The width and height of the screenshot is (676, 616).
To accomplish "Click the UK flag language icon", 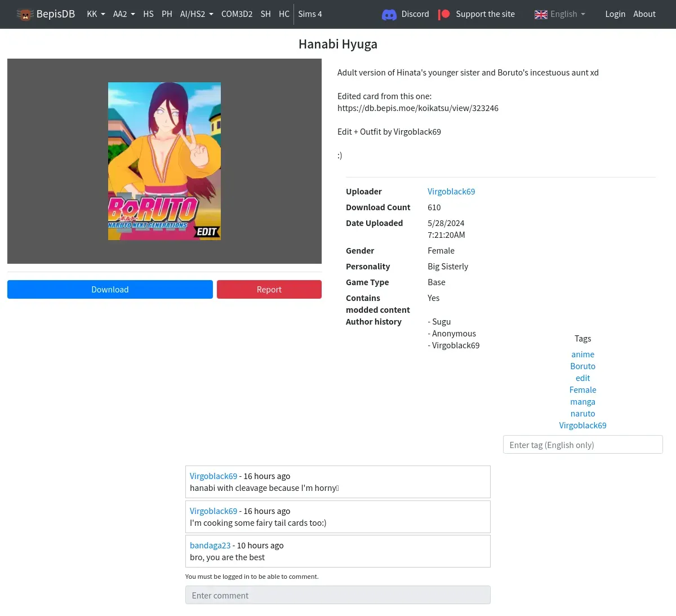I will pyautogui.click(x=541, y=15).
